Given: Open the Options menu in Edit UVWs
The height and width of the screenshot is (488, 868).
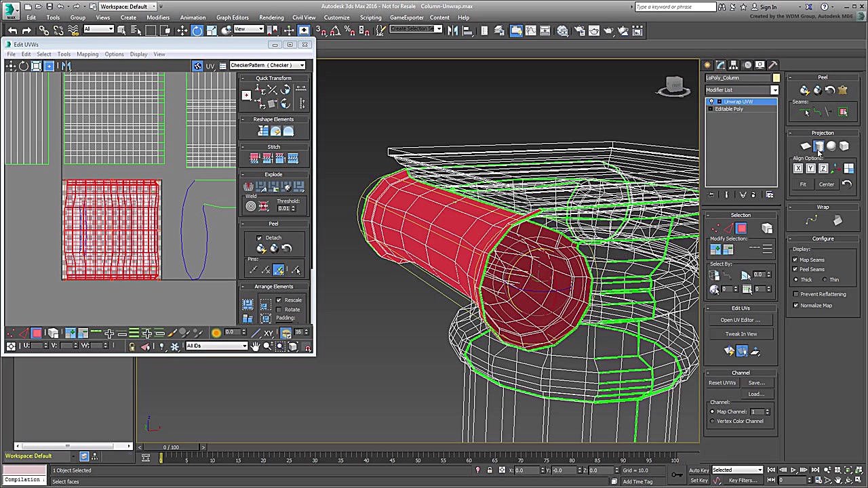Looking at the screenshot, I should point(114,54).
